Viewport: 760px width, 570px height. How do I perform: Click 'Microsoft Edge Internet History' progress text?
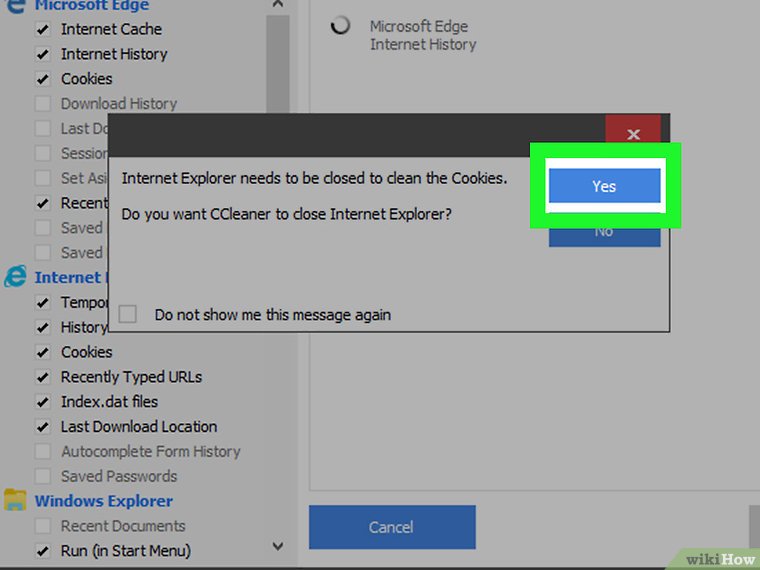pyautogui.click(x=423, y=35)
